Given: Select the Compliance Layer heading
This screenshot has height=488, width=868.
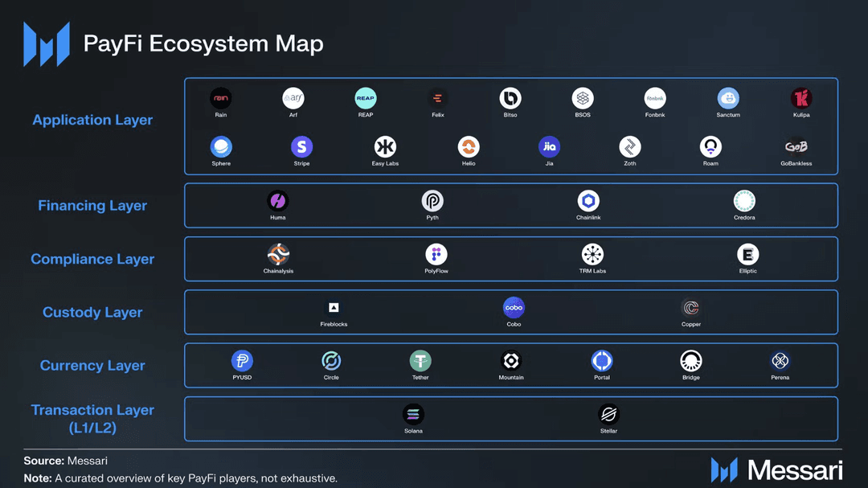Looking at the screenshot, I should (x=92, y=259).
